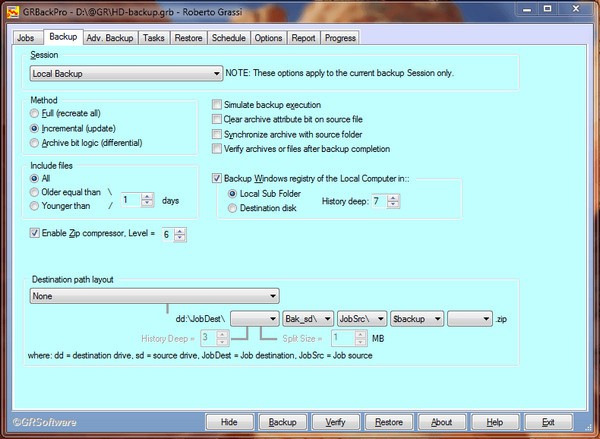The image size is (600, 439).
Task: Choose Archive bit logic (differential) method
Action: click(x=35, y=143)
